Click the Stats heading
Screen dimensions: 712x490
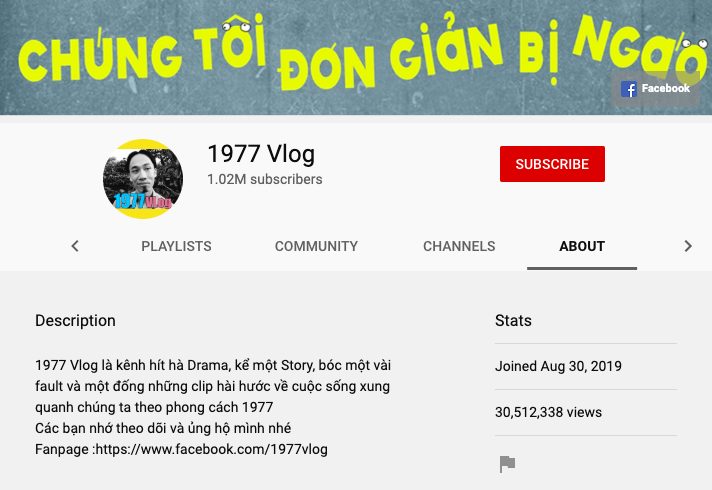(513, 321)
